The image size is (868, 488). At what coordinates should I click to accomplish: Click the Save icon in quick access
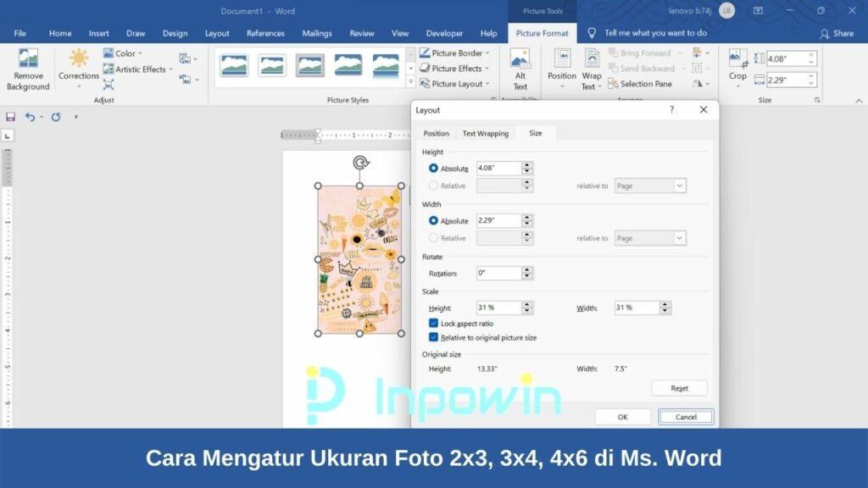coord(10,117)
